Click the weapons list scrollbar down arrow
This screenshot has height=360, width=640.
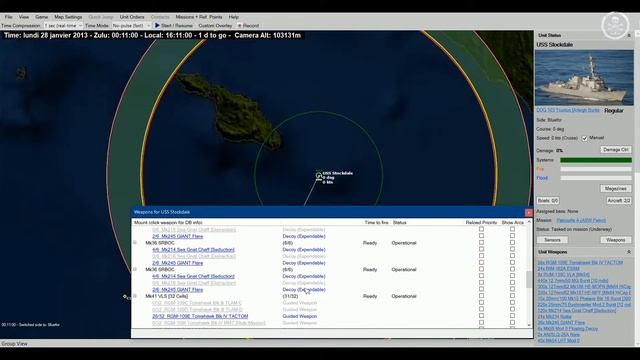point(529,325)
